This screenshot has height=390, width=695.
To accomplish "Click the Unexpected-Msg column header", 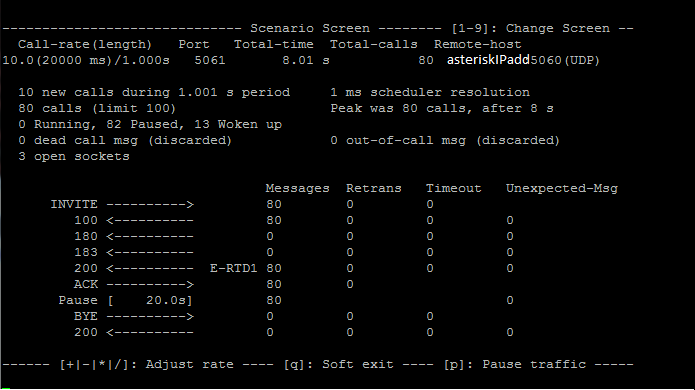I will pos(562,188).
